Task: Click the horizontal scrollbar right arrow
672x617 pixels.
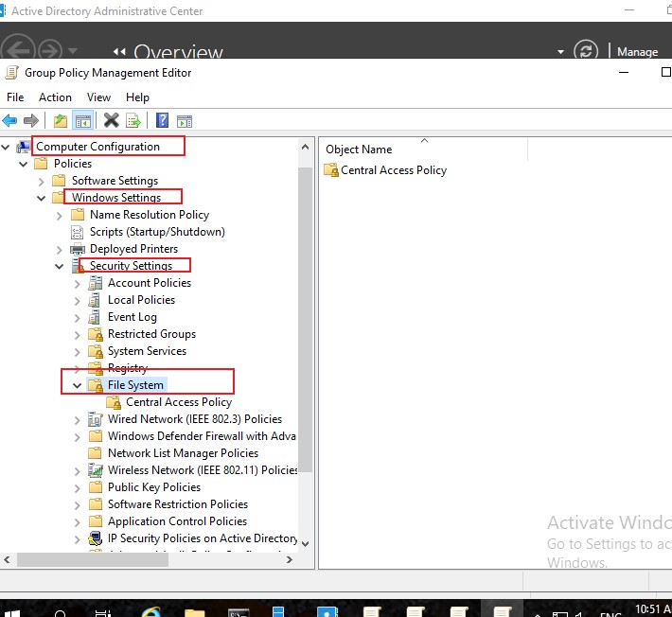Action: [x=290, y=559]
